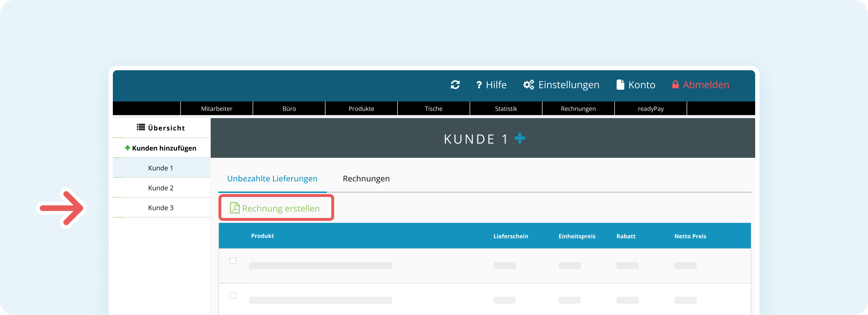The height and width of the screenshot is (315, 868).
Task: Open Konto account page
Action: pos(636,85)
